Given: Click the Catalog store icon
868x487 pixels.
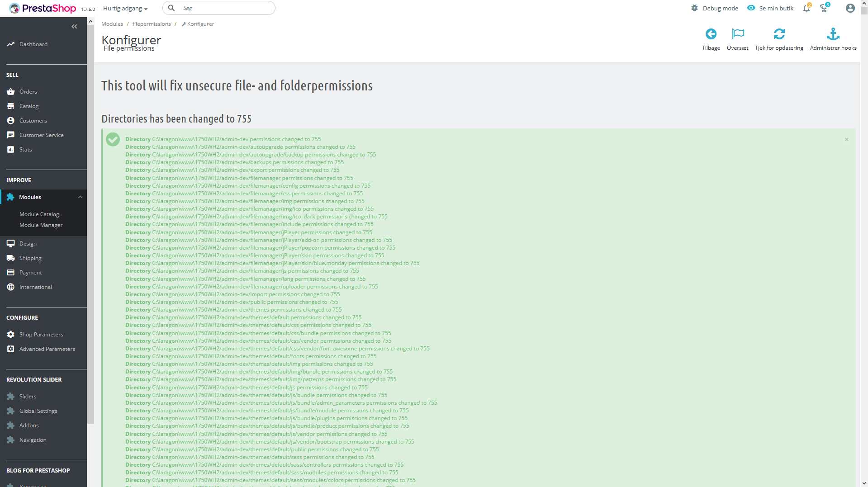Looking at the screenshot, I should click(x=11, y=106).
